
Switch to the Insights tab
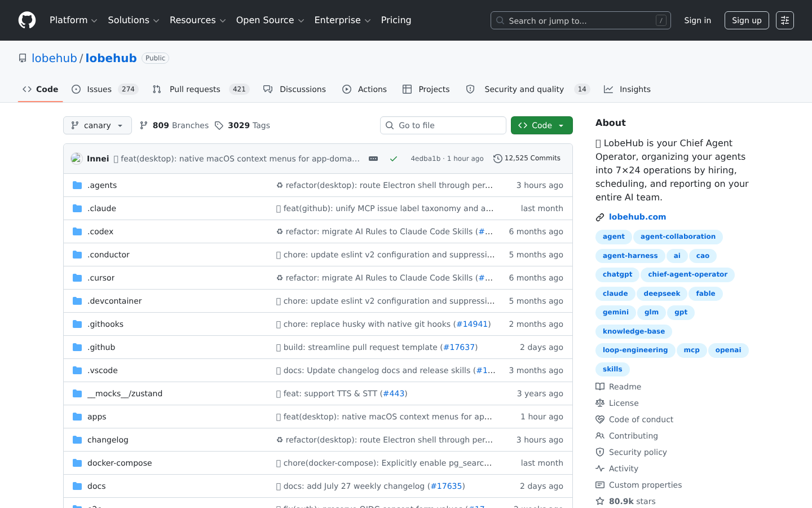point(628,89)
